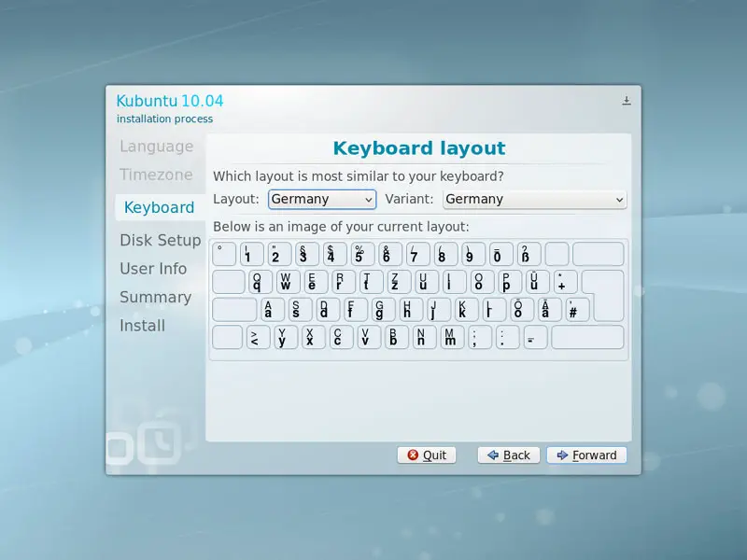Click the Q key in the layout preview
747x560 pixels.
click(x=260, y=282)
